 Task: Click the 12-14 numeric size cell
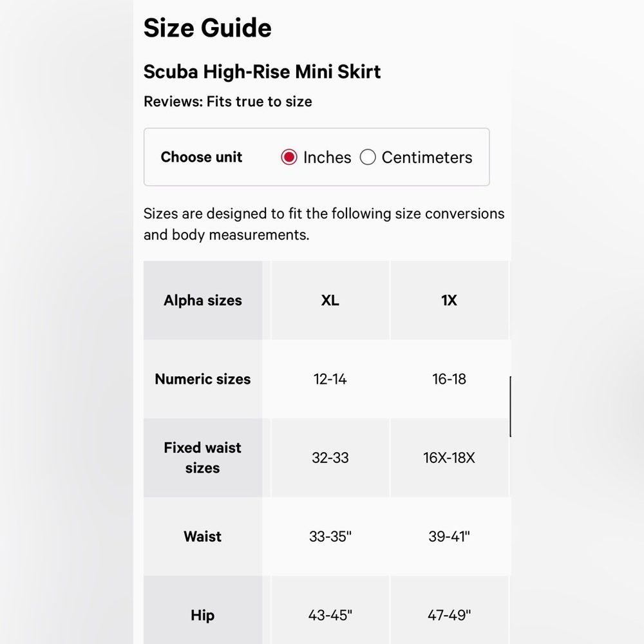pyautogui.click(x=330, y=379)
